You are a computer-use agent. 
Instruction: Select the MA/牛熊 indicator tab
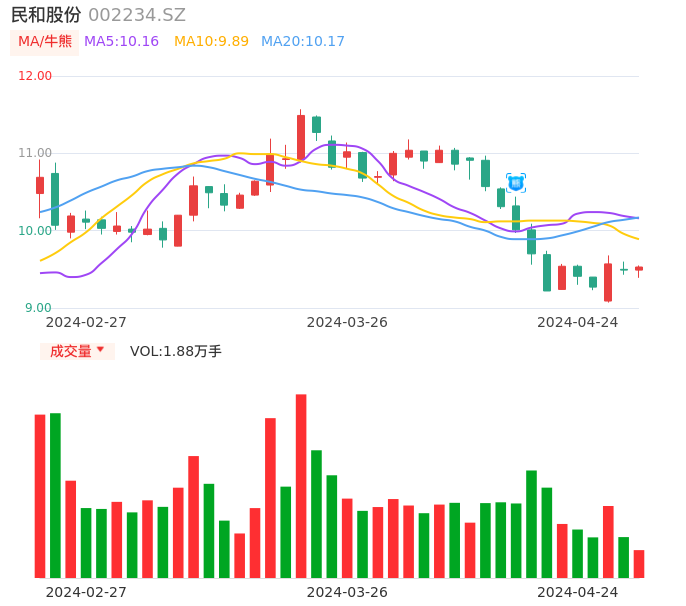[45, 41]
